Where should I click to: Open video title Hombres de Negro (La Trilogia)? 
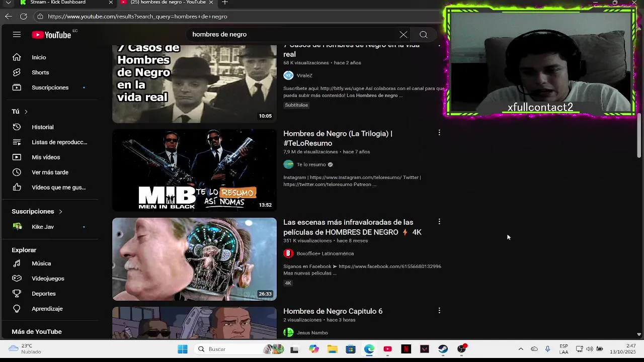tap(338, 138)
